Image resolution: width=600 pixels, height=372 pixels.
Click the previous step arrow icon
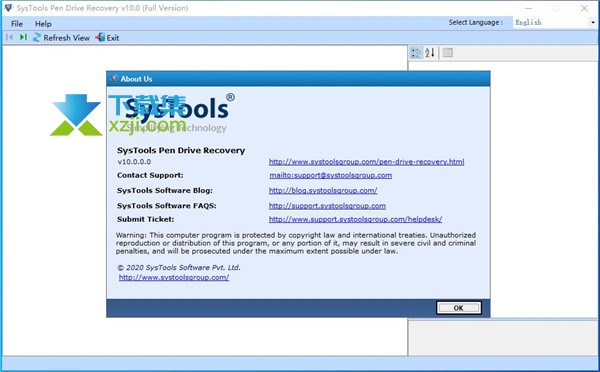pos(10,37)
